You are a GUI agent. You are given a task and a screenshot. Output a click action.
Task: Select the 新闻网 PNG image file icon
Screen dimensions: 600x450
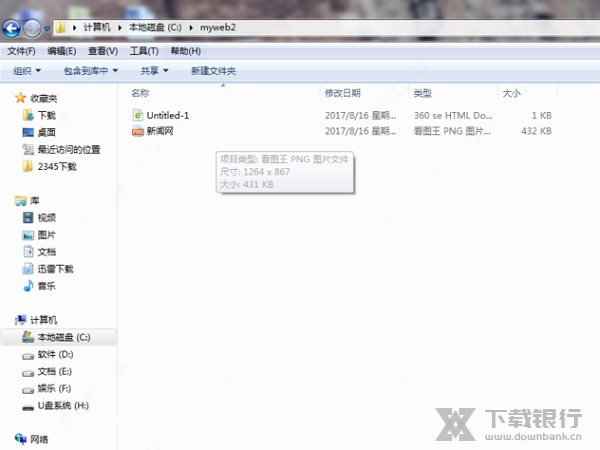tap(138, 131)
